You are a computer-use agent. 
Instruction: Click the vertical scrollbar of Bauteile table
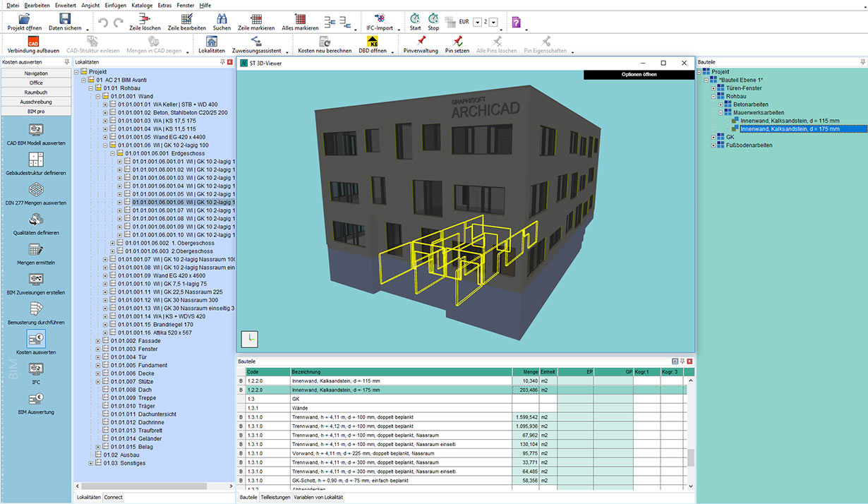pos(690,432)
